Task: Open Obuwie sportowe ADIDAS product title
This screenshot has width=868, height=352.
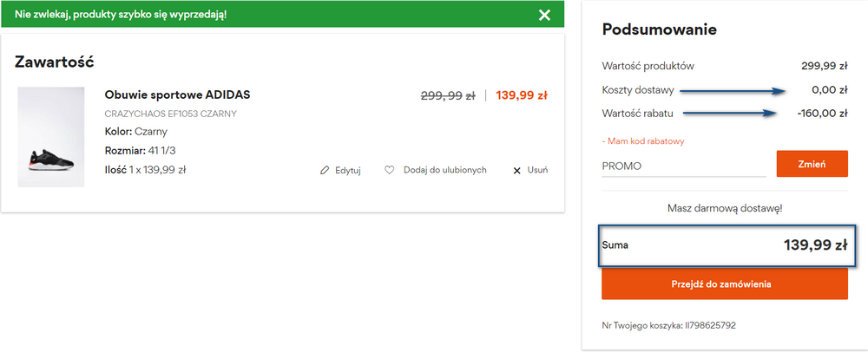Action: point(177,95)
